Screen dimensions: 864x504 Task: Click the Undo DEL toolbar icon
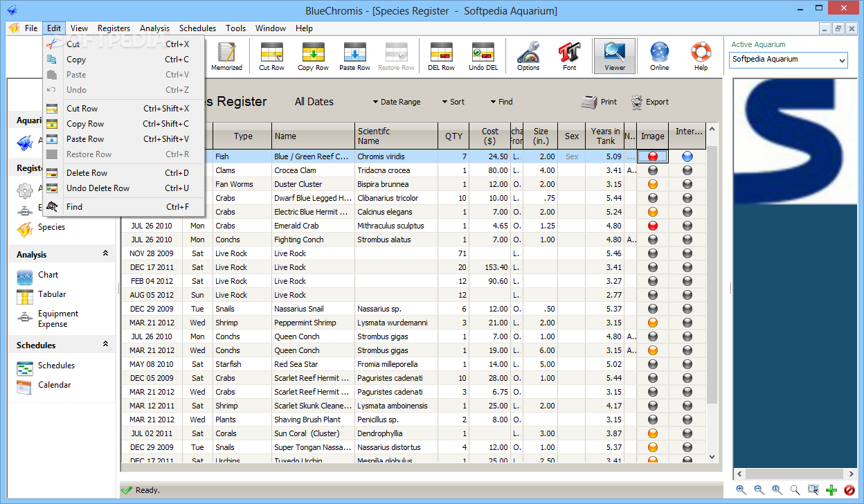pyautogui.click(x=483, y=56)
